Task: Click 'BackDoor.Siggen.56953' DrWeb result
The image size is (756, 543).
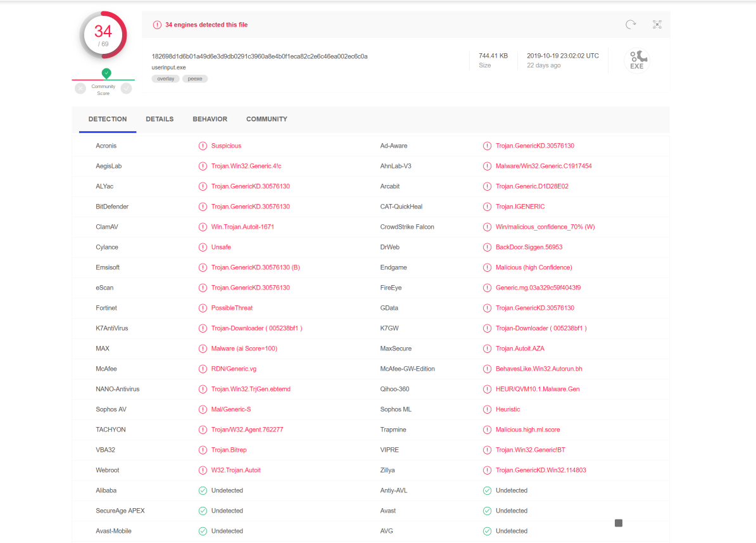Action: pos(529,247)
